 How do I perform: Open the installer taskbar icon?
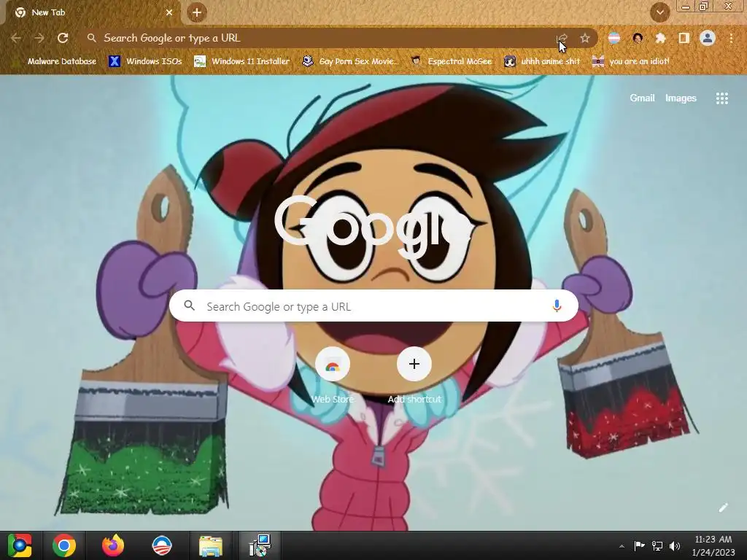tap(260, 545)
